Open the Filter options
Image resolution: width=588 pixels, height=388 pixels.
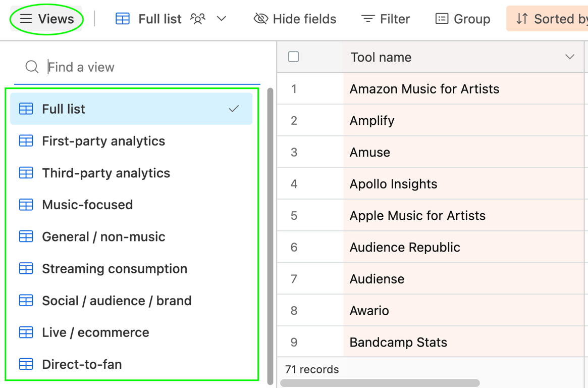386,19
